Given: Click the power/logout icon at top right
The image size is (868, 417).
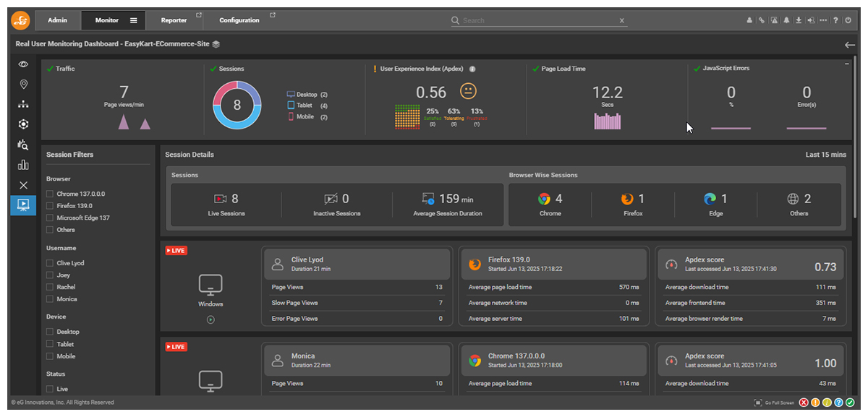Looking at the screenshot, I should coord(848,20).
